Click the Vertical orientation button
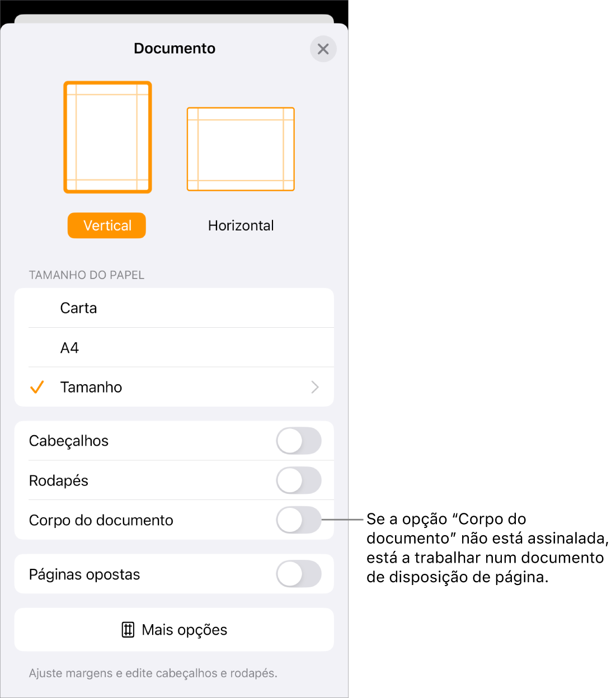 (x=107, y=225)
